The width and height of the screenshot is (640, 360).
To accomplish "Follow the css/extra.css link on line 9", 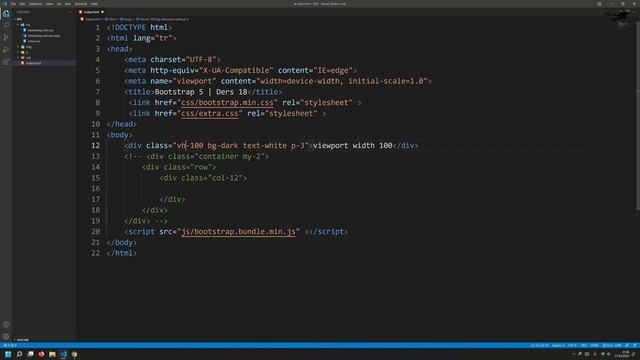I will [x=210, y=113].
